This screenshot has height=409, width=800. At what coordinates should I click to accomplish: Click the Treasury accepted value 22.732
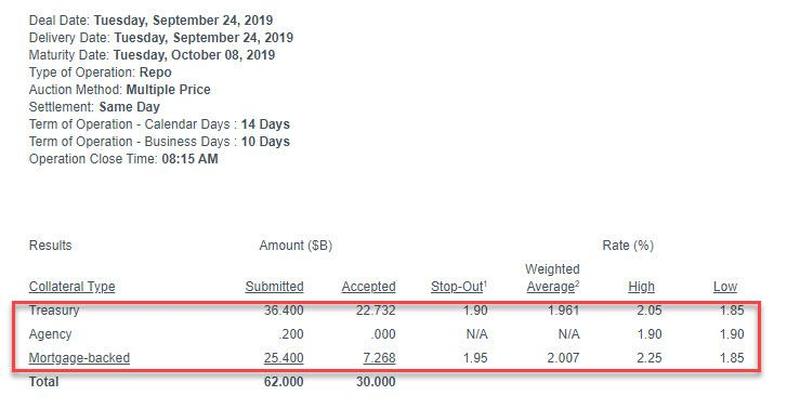tap(376, 311)
